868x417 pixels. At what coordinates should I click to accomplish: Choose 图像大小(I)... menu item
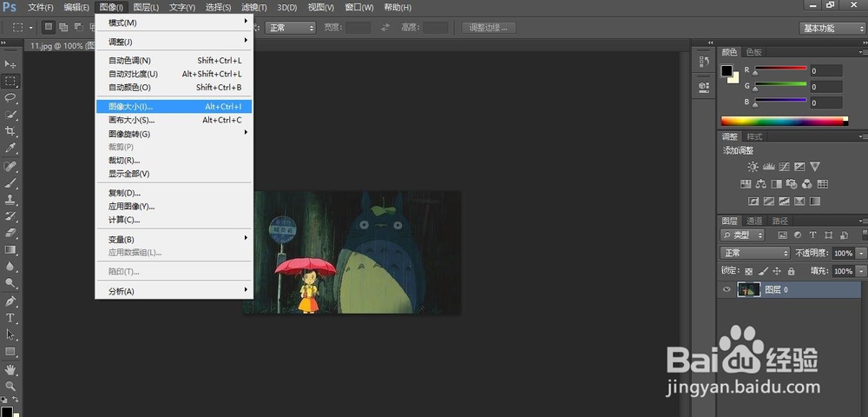click(x=174, y=106)
